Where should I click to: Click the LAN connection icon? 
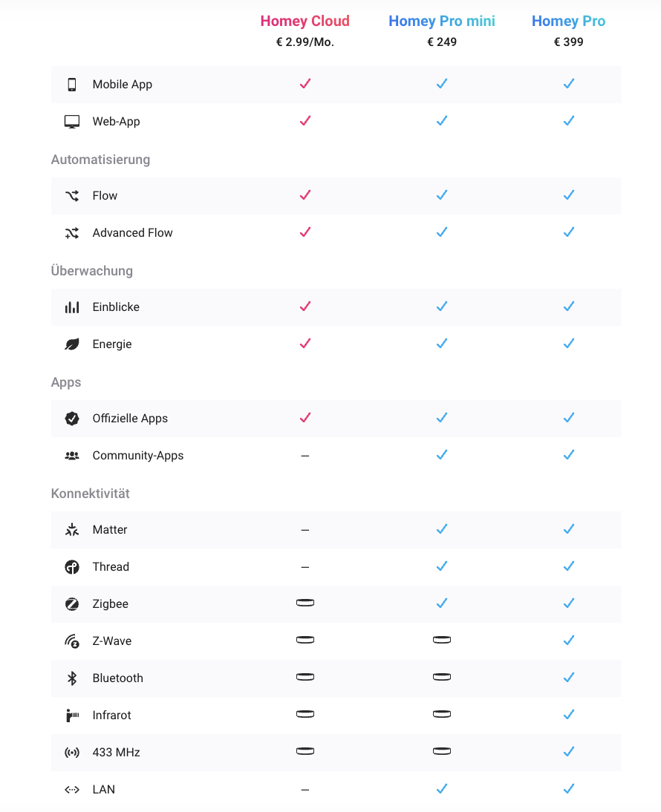click(x=72, y=790)
